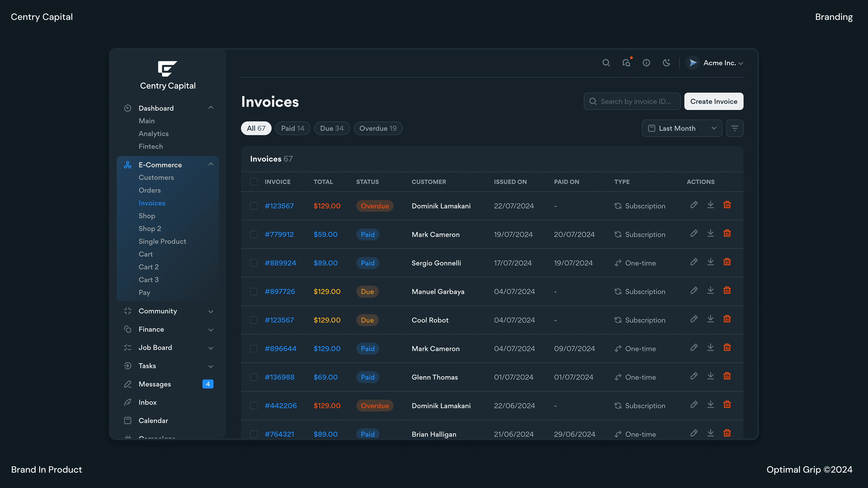Open invoice link #442206
This screenshot has height=488, width=868.
point(280,406)
